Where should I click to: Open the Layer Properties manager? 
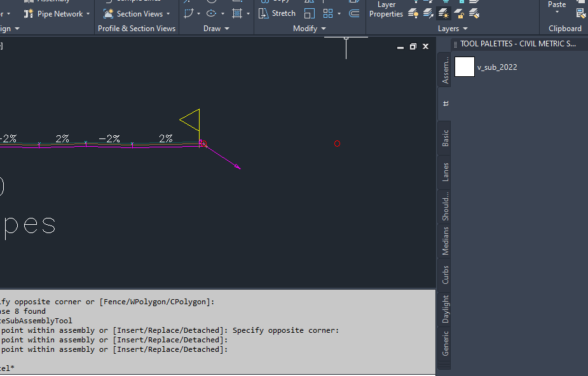(386, 8)
